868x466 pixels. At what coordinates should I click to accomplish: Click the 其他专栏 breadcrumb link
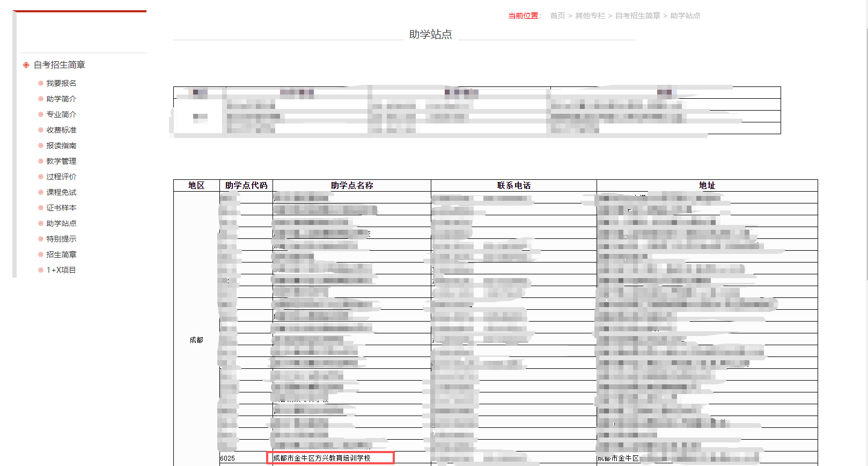point(590,16)
